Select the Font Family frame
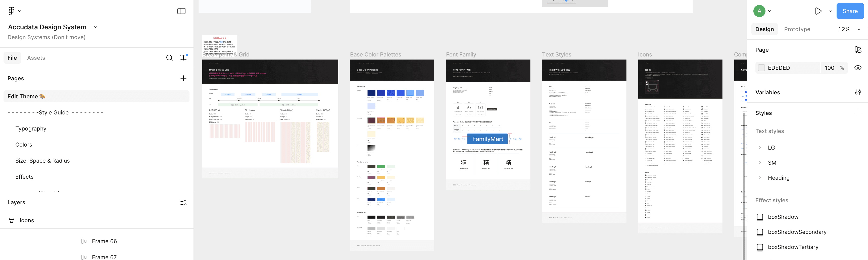 pos(488,124)
